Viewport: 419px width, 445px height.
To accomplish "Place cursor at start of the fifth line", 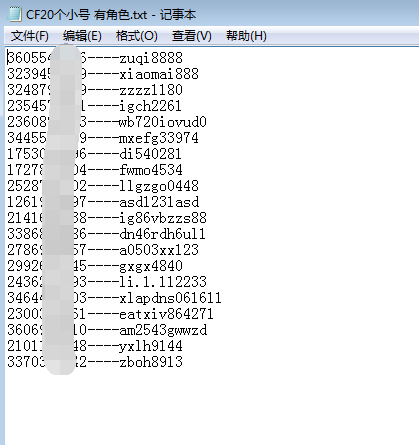I will pos(8,122).
